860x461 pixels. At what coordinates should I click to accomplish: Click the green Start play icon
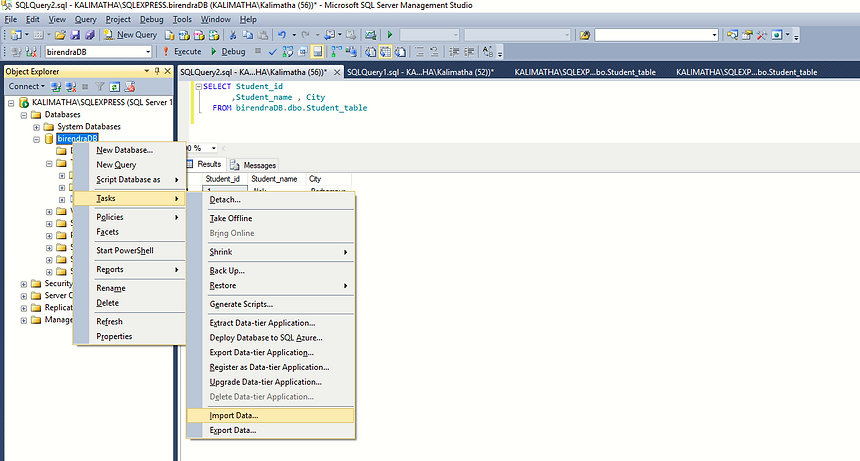coord(390,35)
